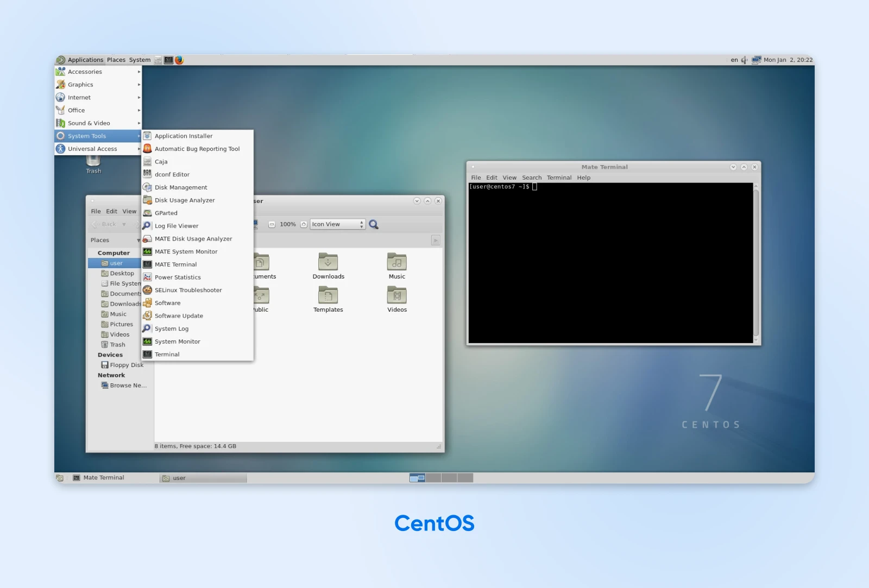Expand the Accessories submenu
This screenshot has height=588, width=869.
(x=98, y=72)
